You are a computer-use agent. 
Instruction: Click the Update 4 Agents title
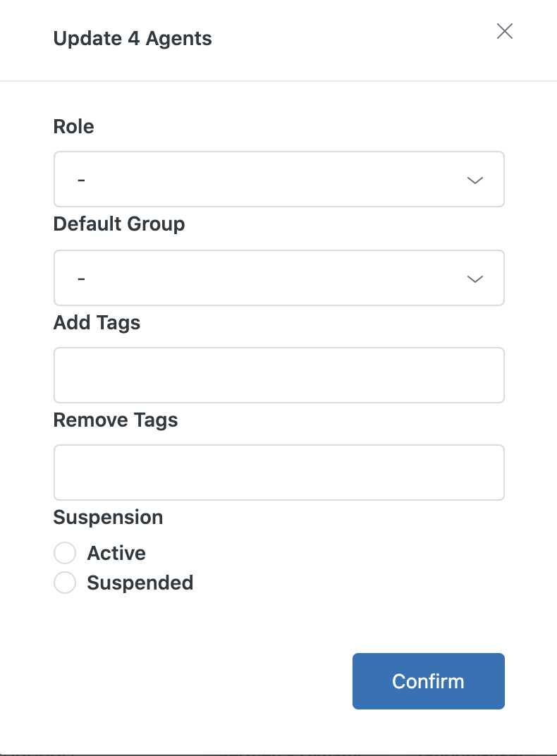(x=133, y=38)
